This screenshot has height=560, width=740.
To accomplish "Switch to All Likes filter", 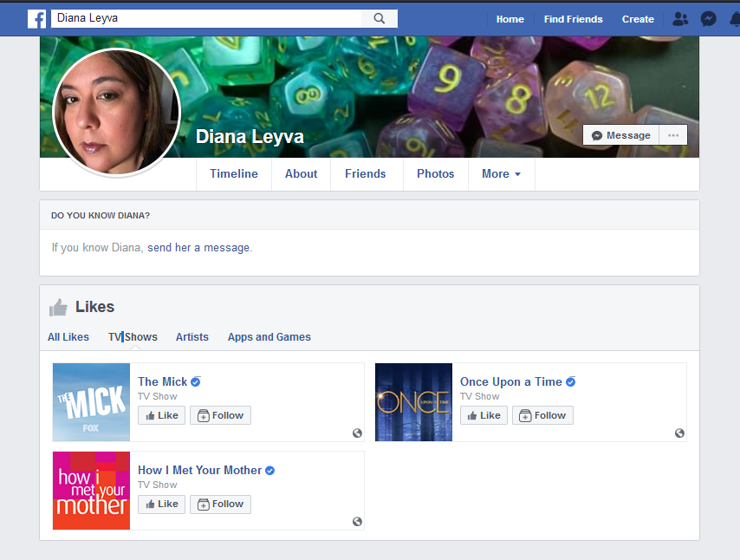I will [x=68, y=337].
